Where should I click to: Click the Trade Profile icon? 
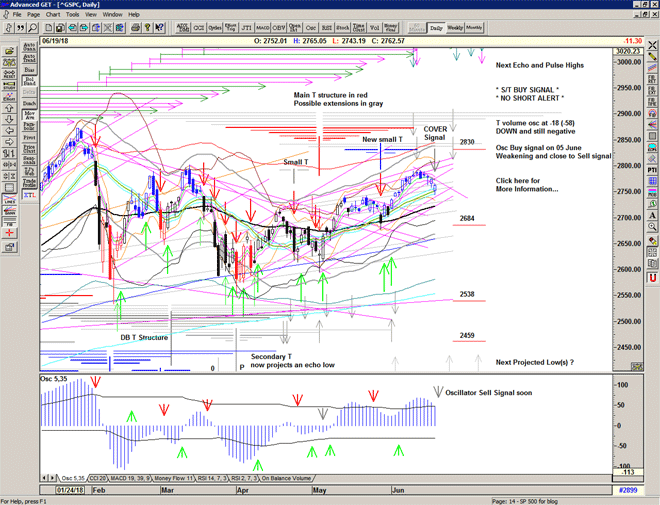click(29, 183)
